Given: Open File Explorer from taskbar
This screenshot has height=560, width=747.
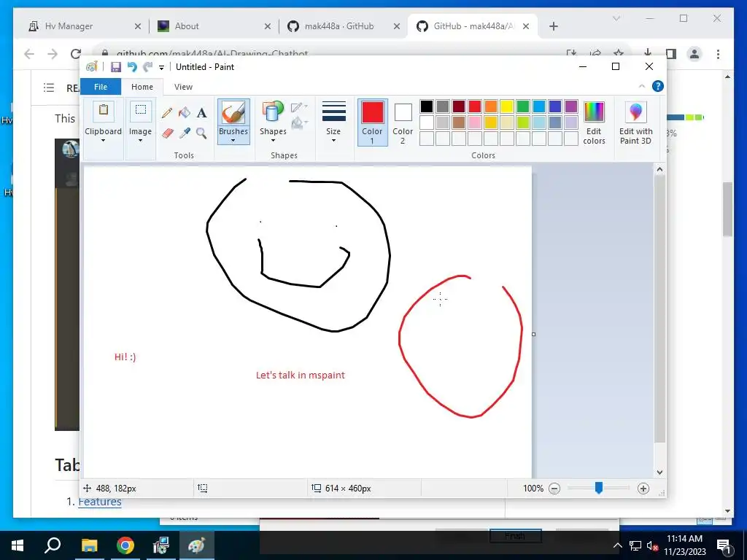Looking at the screenshot, I should click(89, 545).
